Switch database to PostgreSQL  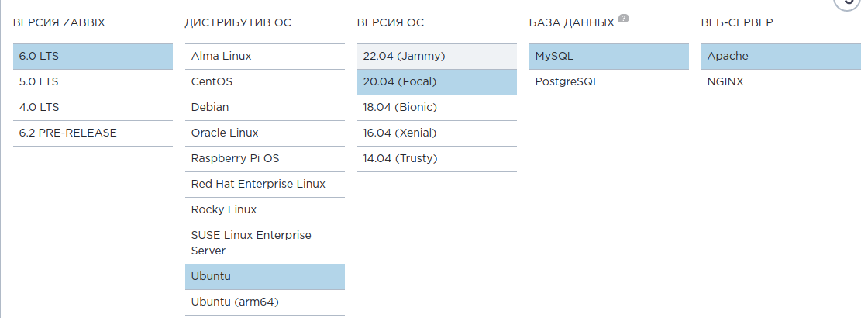(609, 82)
